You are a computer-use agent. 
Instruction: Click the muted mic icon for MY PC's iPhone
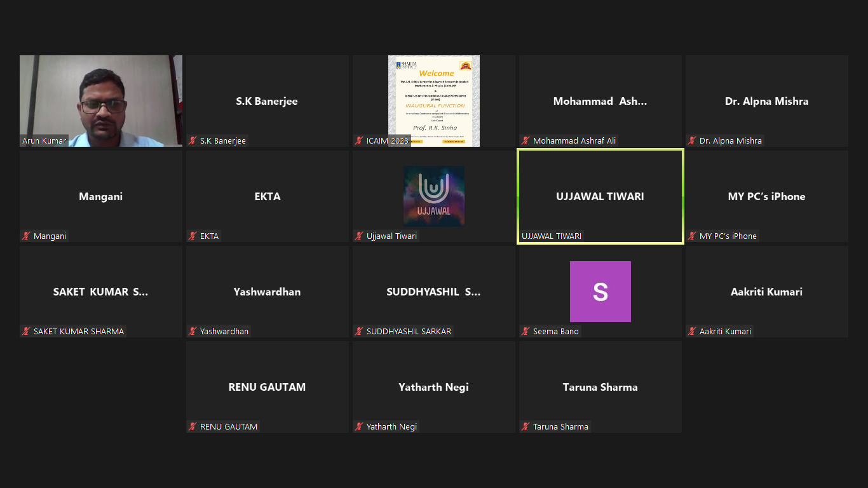point(692,236)
